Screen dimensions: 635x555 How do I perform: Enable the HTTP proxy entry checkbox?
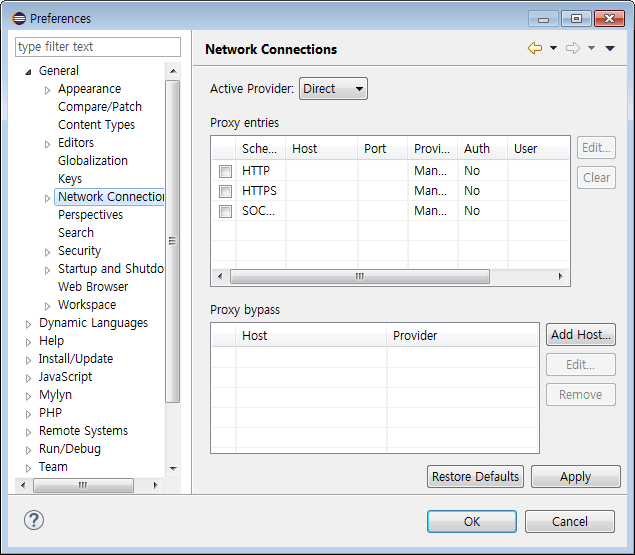coord(226,171)
